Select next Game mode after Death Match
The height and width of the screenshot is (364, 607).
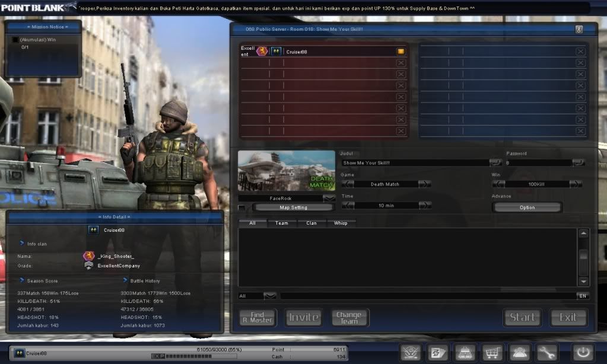click(x=425, y=184)
